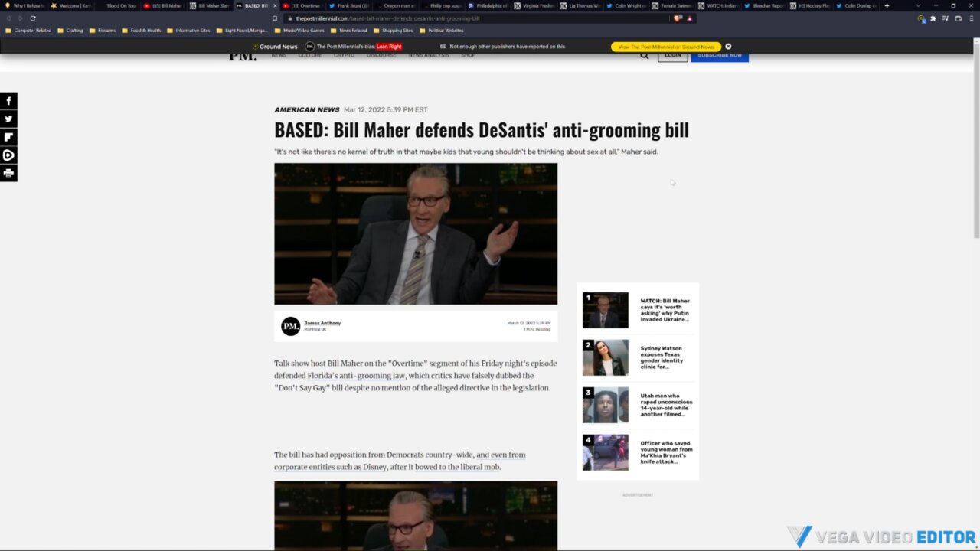980x551 pixels.
Task: Open the 'Informative Sites' bookmarks folder
Action: (188, 31)
